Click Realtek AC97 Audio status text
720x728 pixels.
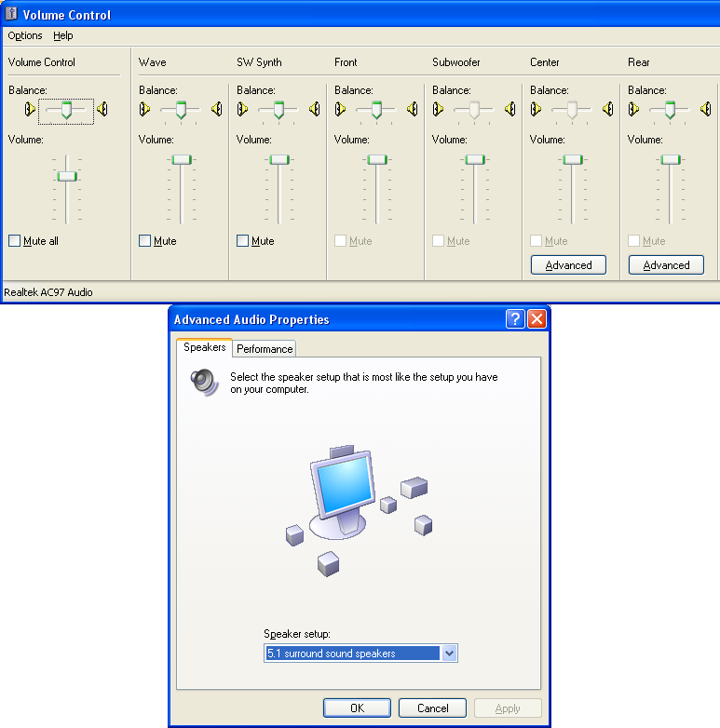[48, 292]
